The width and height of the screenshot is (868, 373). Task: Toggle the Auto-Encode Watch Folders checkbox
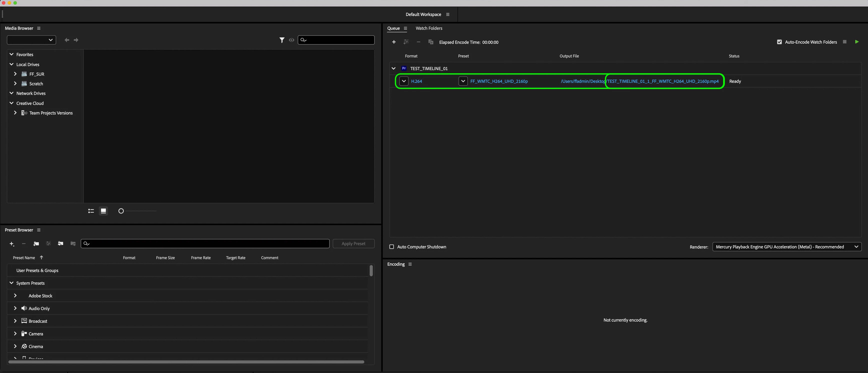779,42
